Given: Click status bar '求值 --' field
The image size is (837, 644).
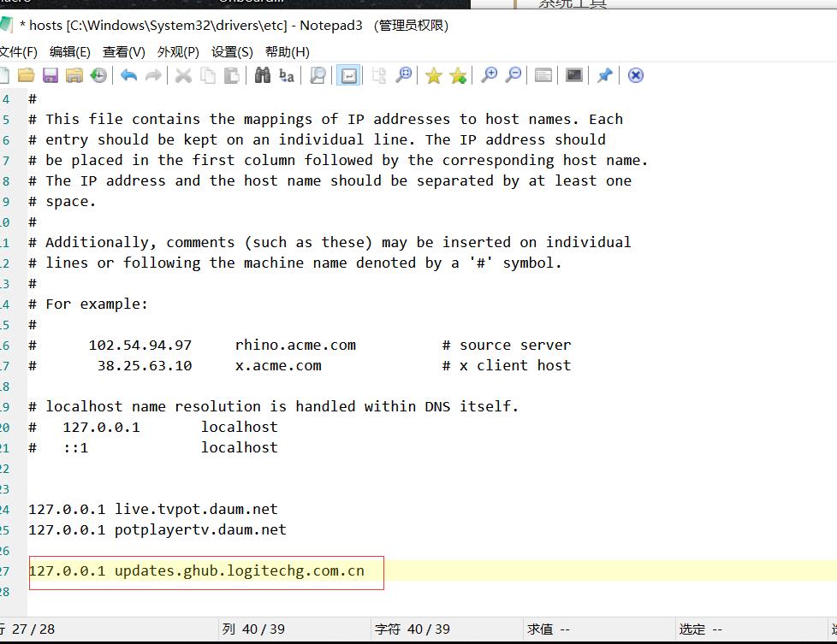Looking at the screenshot, I should 549,629.
